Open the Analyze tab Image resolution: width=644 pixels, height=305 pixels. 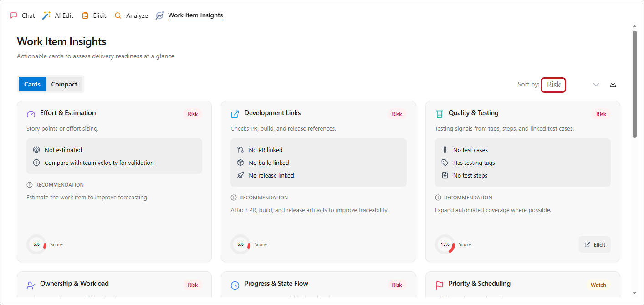pyautogui.click(x=131, y=15)
